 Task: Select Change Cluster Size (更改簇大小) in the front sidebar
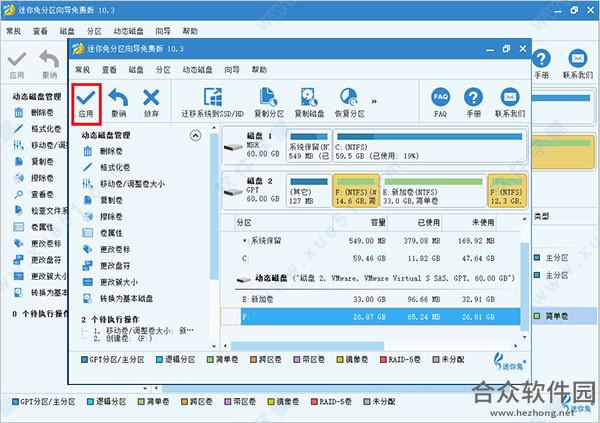tap(110, 282)
